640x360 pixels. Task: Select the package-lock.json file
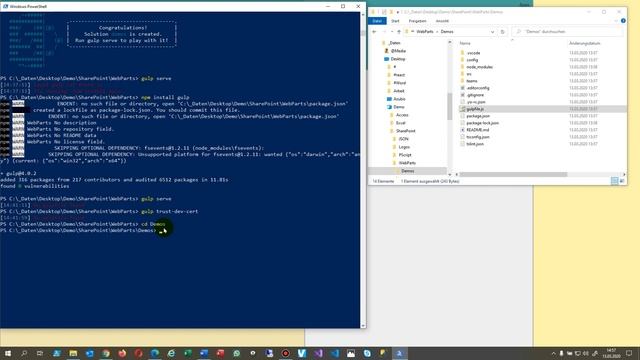coord(482,123)
